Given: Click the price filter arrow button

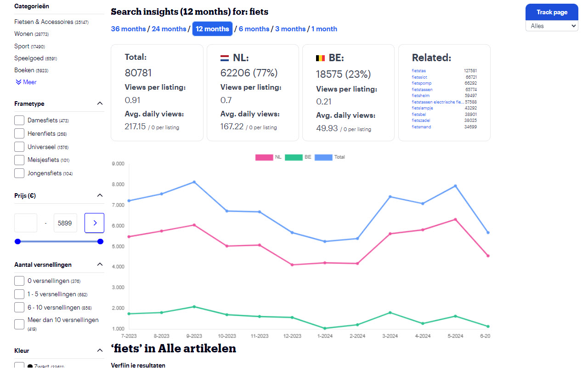Looking at the screenshot, I should click(x=94, y=223).
